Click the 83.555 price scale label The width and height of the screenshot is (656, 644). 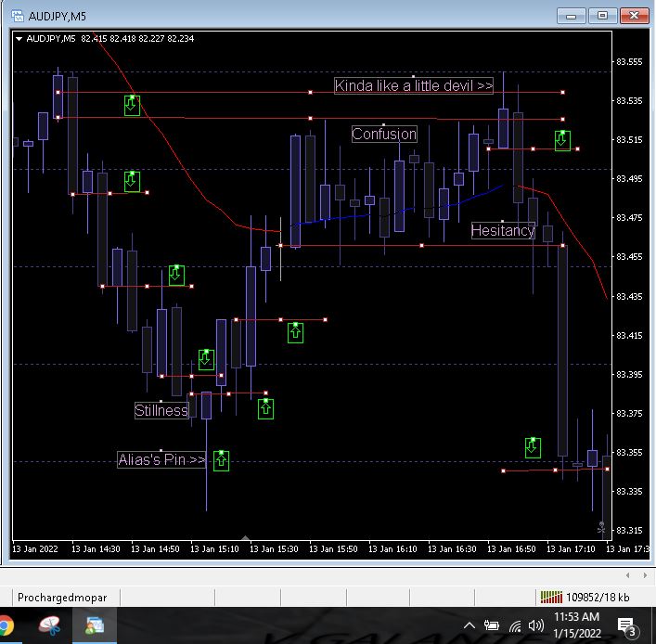point(629,62)
